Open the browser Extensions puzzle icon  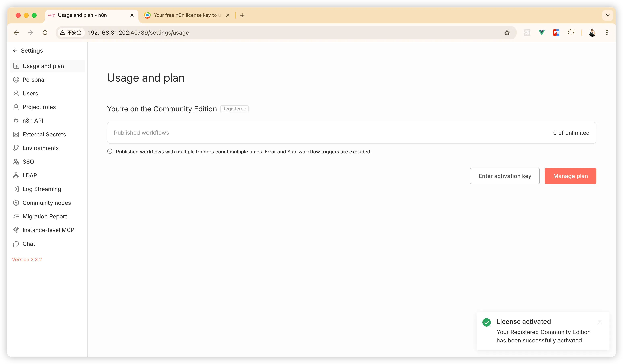coord(571,33)
